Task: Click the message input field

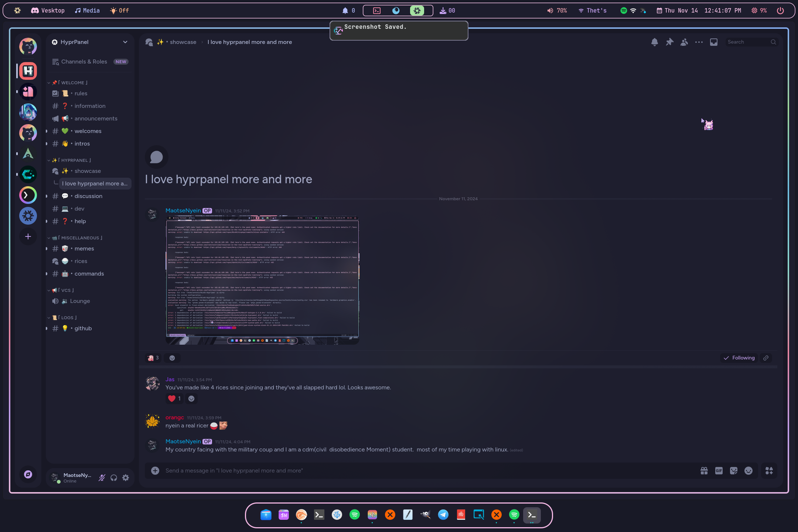Action: pyautogui.click(x=332, y=470)
